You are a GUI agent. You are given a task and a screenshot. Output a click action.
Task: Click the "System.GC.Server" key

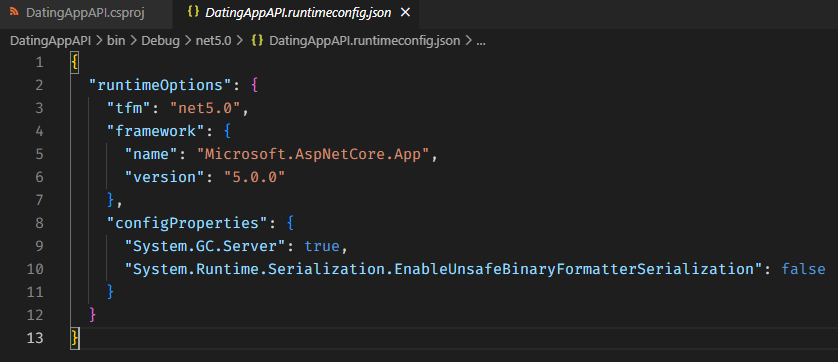tap(205, 246)
